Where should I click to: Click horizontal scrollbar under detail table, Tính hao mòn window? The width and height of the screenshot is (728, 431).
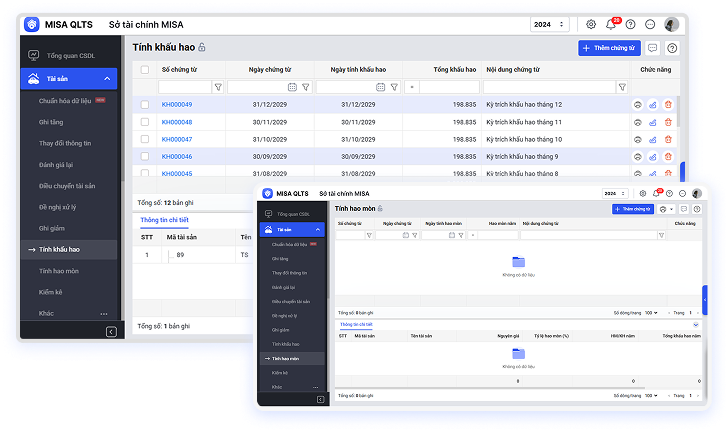pos(490,388)
